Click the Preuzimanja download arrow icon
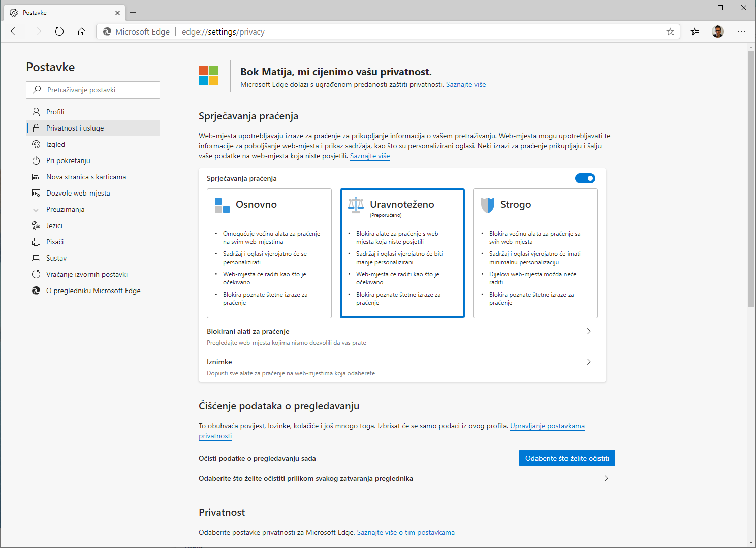The height and width of the screenshot is (548, 756). click(x=36, y=209)
